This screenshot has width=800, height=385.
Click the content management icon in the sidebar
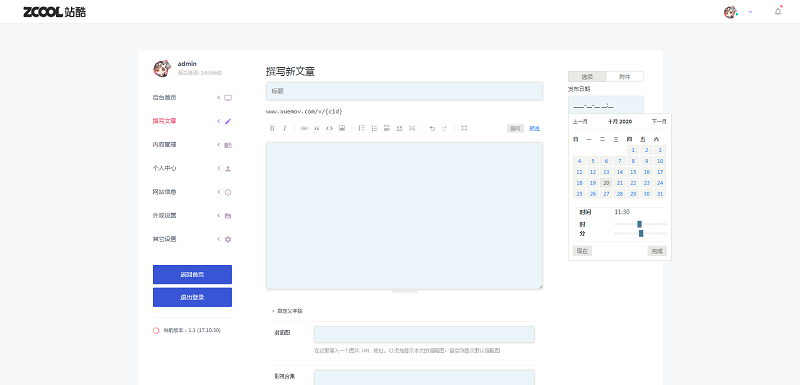coord(228,145)
